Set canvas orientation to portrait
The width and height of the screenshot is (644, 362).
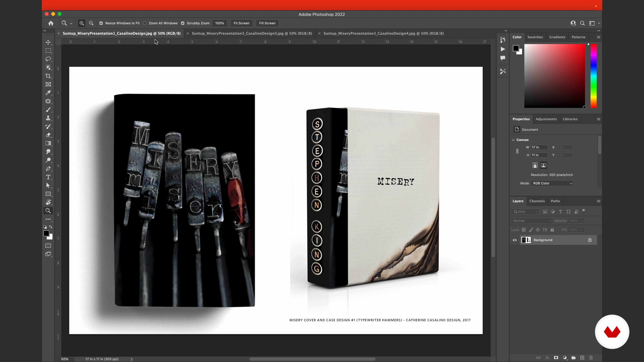click(x=535, y=165)
